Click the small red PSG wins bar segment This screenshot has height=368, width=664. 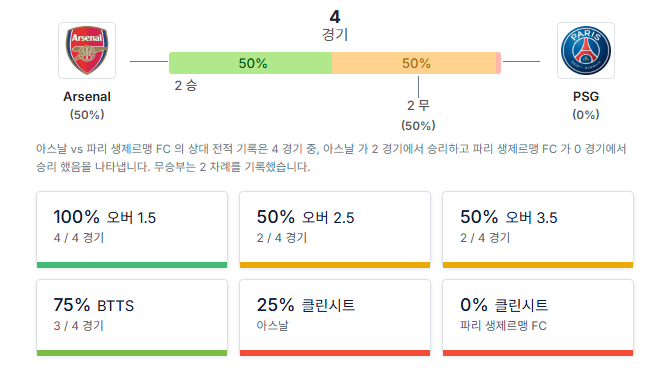pyautogui.click(x=498, y=63)
